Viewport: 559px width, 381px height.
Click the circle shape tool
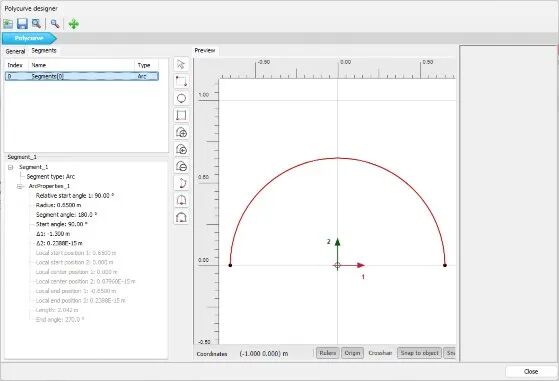coord(181,98)
